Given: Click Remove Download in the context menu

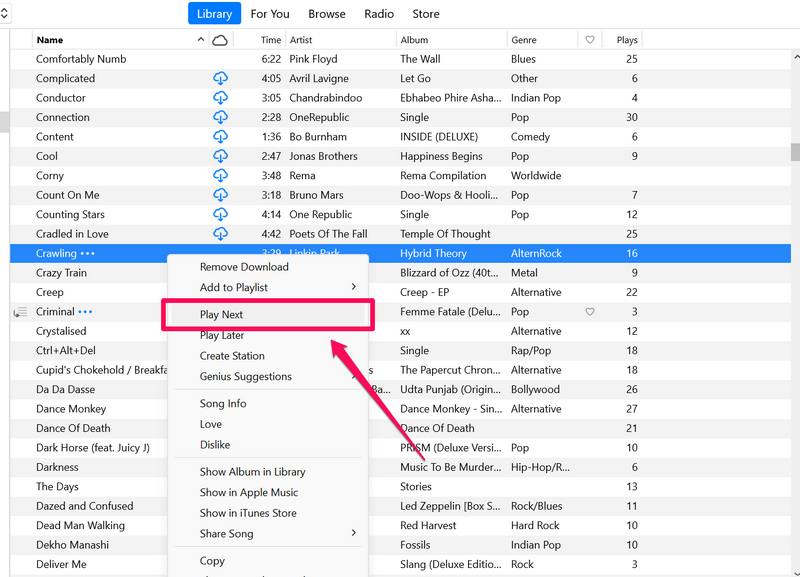Looking at the screenshot, I should [x=244, y=267].
